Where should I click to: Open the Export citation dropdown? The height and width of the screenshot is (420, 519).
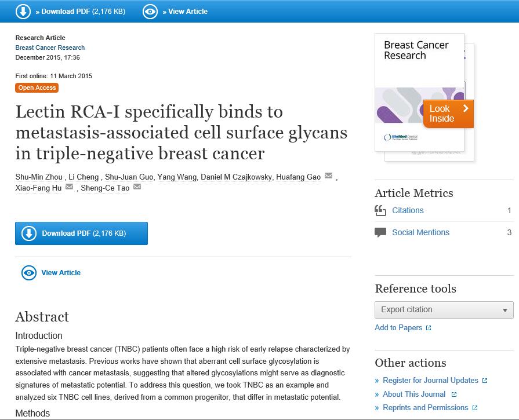pos(444,310)
